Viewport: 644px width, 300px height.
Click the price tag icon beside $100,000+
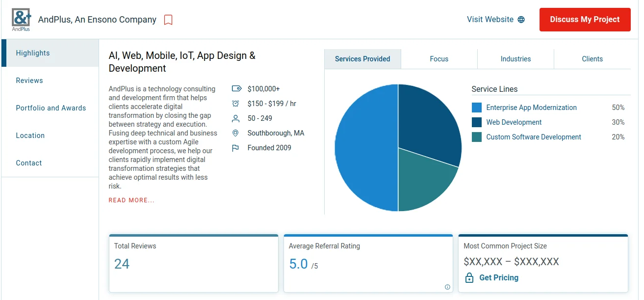(x=236, y=89)
